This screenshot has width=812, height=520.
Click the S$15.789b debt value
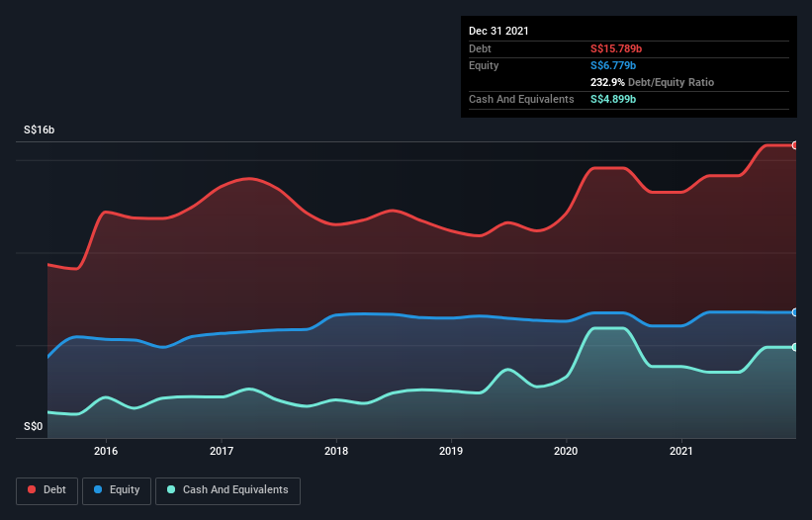pos(616,48)
